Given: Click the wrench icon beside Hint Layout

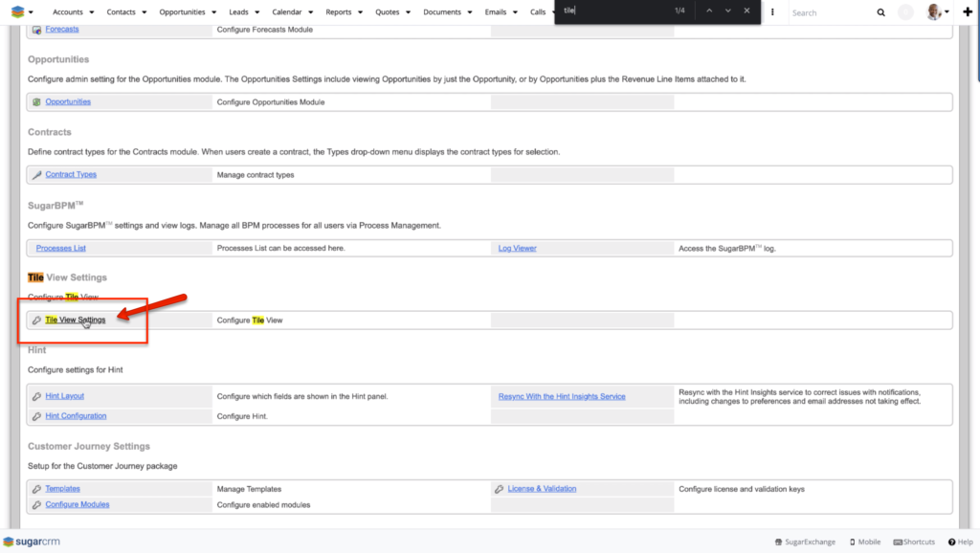Looking at the screenshot, I should pyautogui.click(x=37, y=396).
